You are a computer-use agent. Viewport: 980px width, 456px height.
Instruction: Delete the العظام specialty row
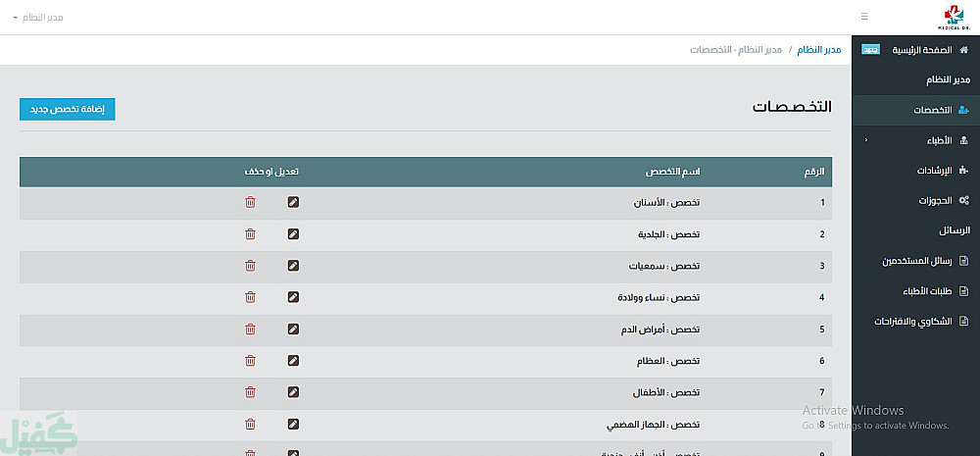pyautogui.click(x=250, y=360)
